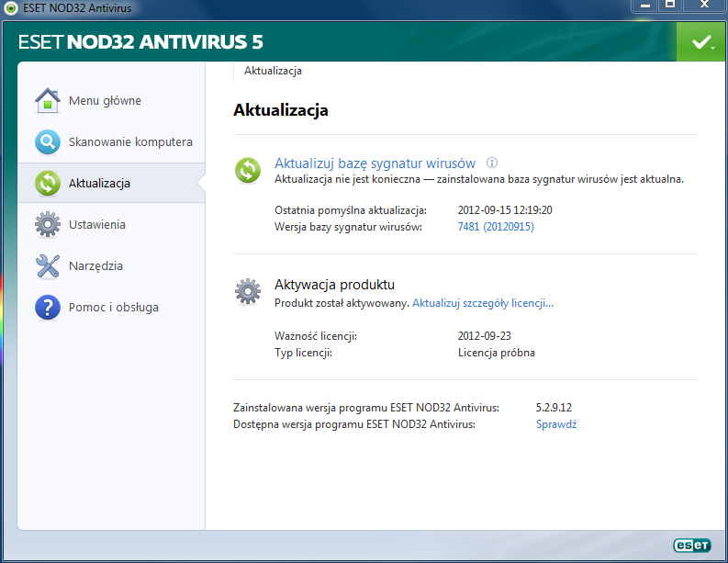Click the Aktywacja produktu heading
The height and width of the screenshot is (563, 728).
point(335,285)
